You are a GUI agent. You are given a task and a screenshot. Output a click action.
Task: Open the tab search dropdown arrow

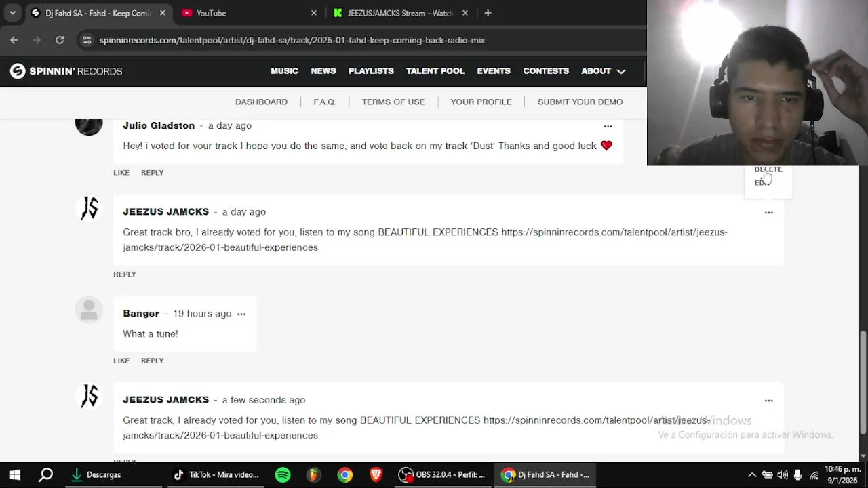(12, 13)
